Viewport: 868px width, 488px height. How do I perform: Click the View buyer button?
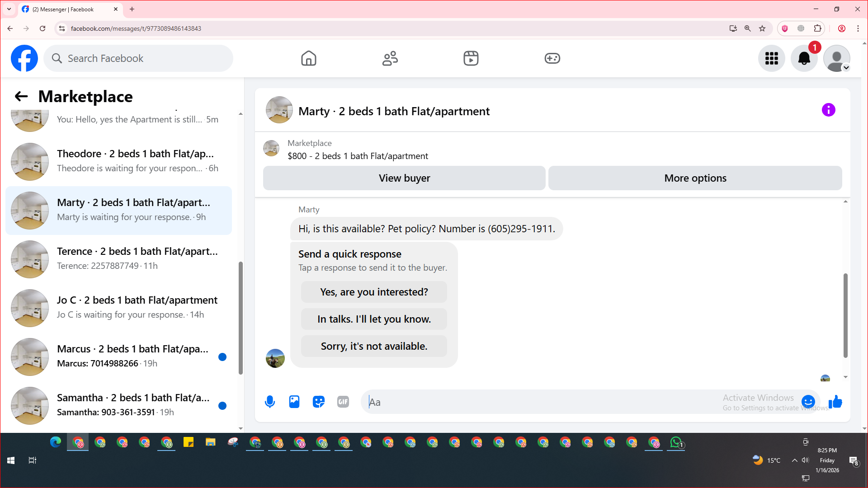[x=404, y=178]
